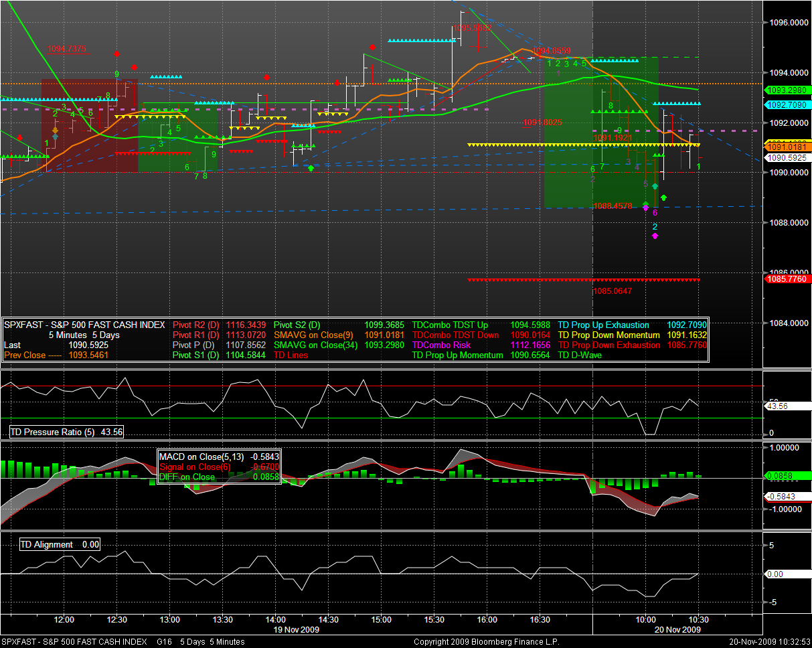This screenshot has width=812, height=648.
Task: Select the Pivot R2 (D) legend item
Action: pyautogui.click(x=195, y=325)
